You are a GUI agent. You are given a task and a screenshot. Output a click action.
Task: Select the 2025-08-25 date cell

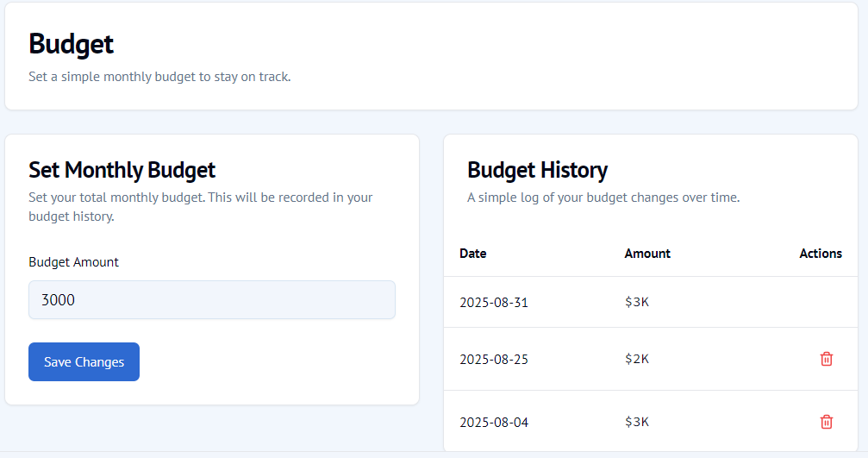tap(494, 359)
